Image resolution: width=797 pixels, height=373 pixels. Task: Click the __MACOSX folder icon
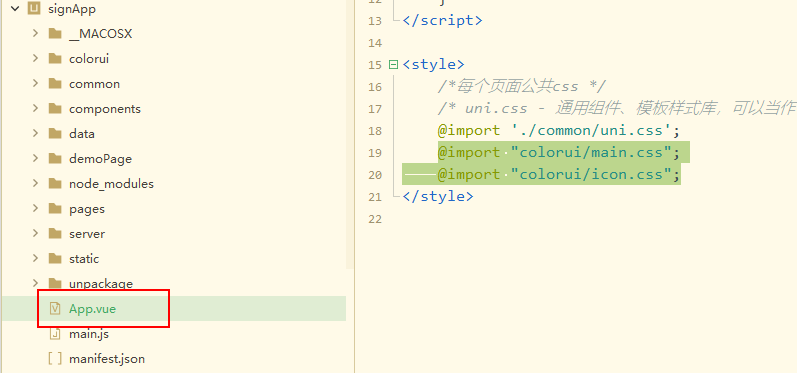click(55, 34)
